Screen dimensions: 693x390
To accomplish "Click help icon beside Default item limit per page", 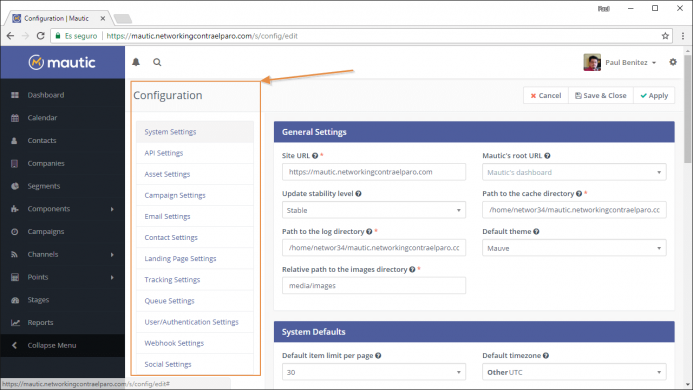I will pyautogui.click(x=378, y=356).
